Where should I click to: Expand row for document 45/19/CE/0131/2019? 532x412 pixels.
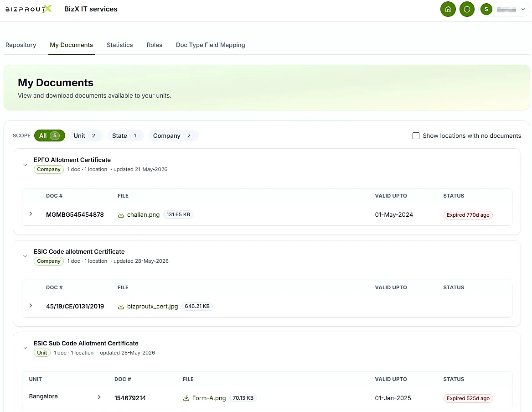pos(31,306)
